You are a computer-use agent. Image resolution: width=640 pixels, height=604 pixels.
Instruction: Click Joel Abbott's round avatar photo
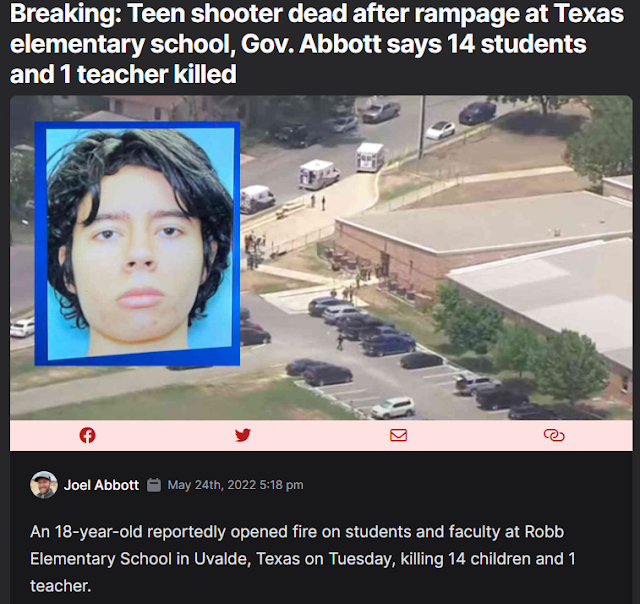pyautogui.click(x=44, y=485)
